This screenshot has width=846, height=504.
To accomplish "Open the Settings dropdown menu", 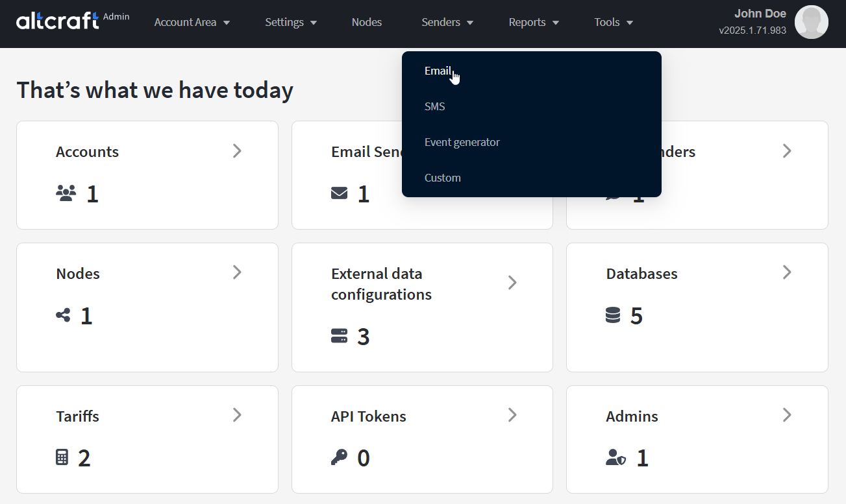I will click(291, 22).
